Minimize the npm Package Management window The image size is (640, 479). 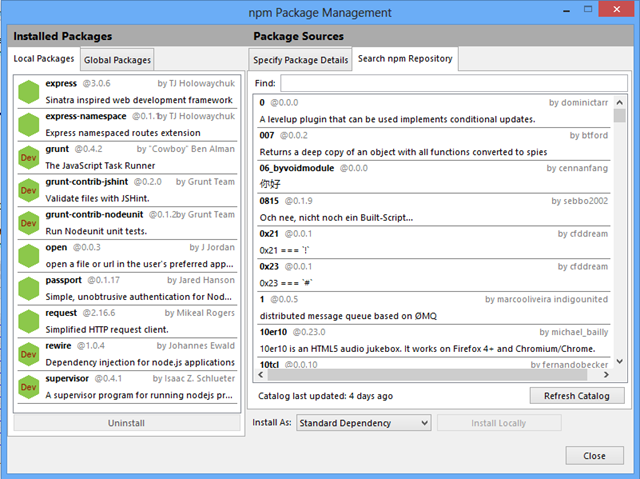567,11
